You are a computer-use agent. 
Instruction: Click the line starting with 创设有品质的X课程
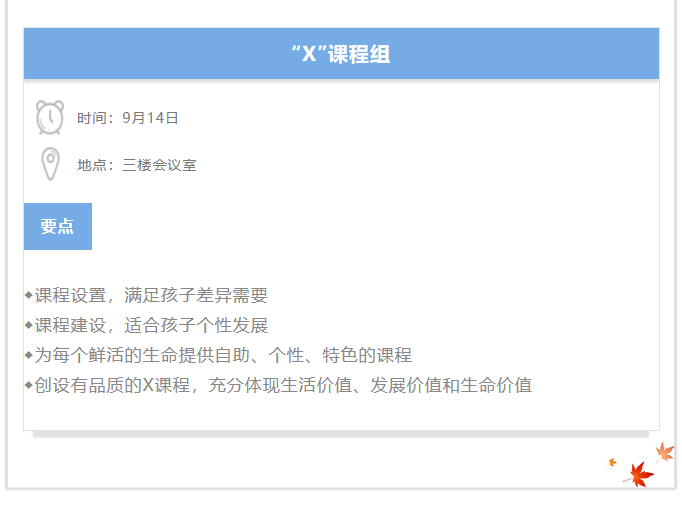coord(283,385)
